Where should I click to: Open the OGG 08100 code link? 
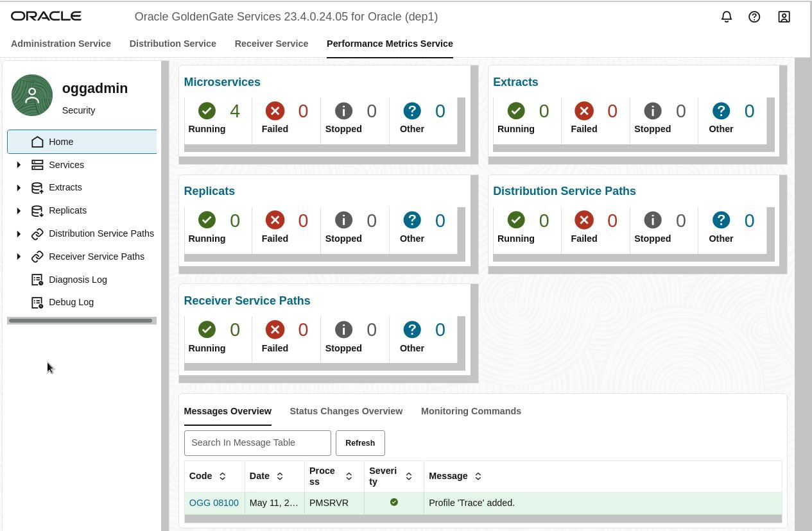coord(214,503)
